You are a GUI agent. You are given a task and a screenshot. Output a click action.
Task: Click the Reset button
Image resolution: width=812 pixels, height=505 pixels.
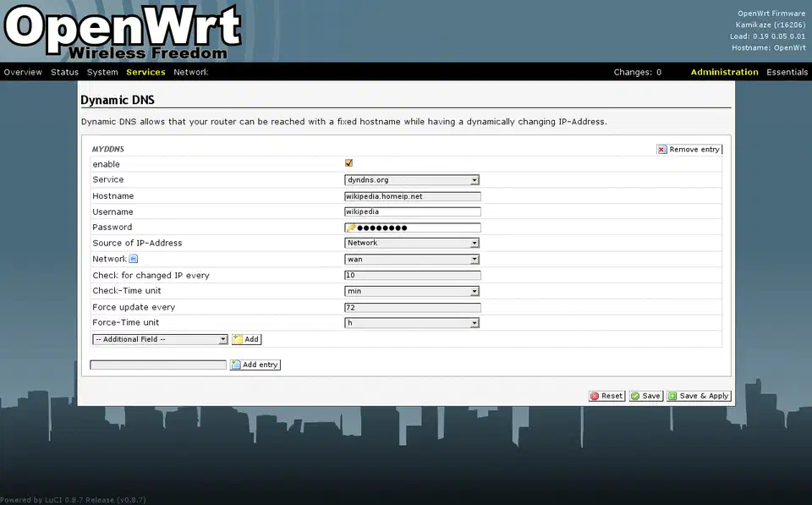pos(607,396)
